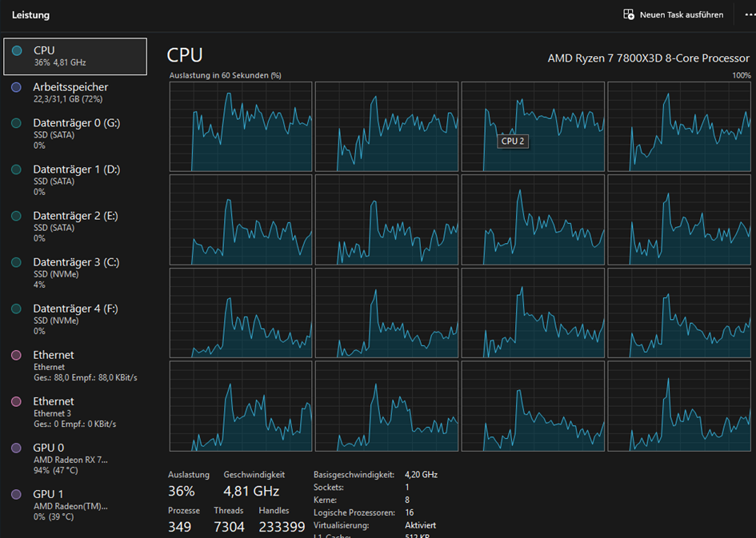Click the GPU 0 purple circle icon
This screenshot has width=756, height=538.
click(x=16, y=448)
